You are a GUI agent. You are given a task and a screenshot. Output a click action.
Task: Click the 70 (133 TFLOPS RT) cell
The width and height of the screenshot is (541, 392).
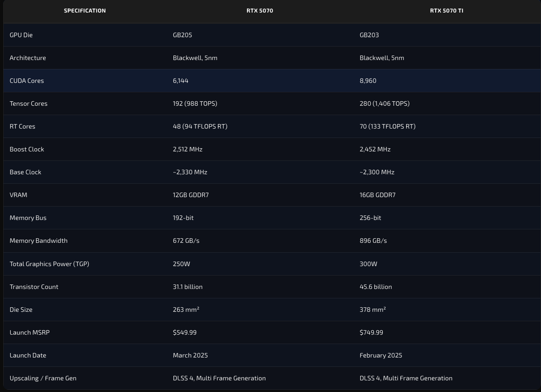click(x=388, y=126)
